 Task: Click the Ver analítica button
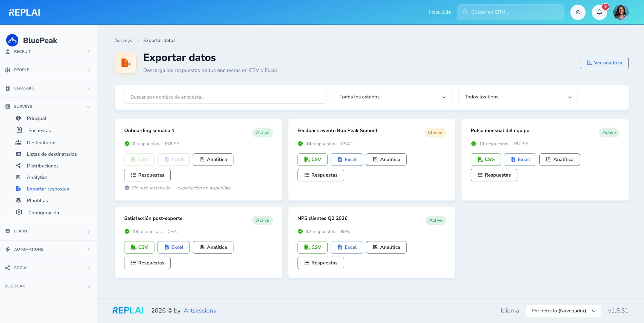click(604, 63)
